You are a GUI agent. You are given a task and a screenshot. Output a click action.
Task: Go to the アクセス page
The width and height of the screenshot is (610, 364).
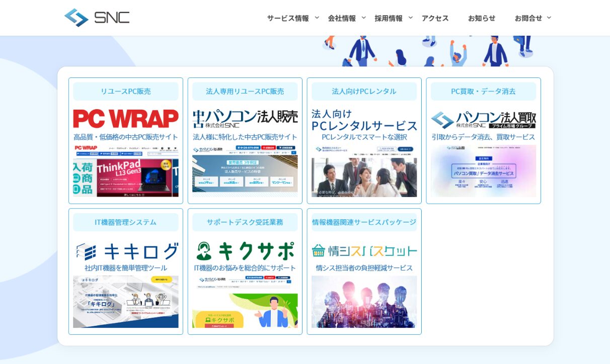(x=435, y=18)
